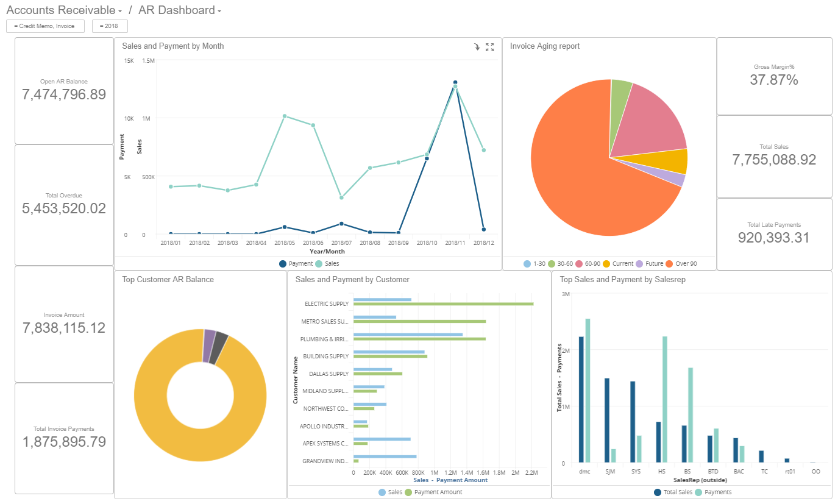Click the 2018 filter chip
Image resolution: width=838 pixels, height=504 pixels.
point(110,26)
